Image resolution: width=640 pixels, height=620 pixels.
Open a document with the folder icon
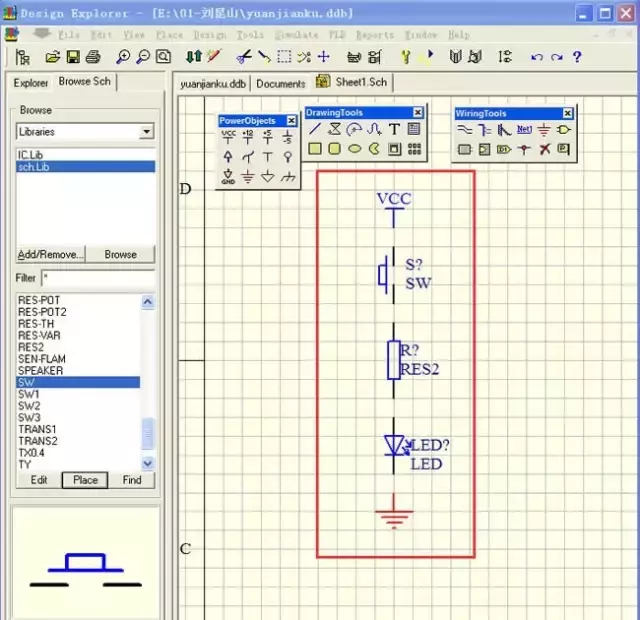point(52,57)
